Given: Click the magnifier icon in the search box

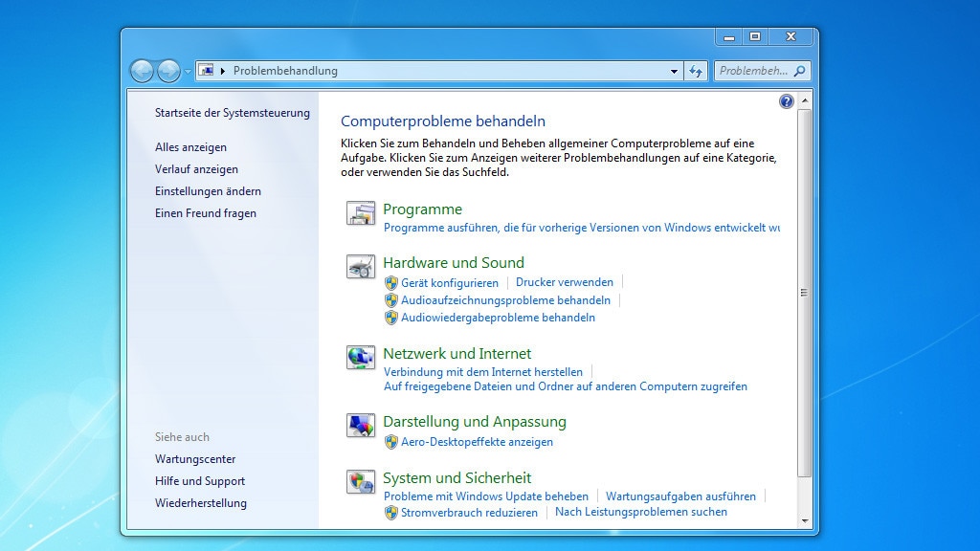Looking at the screenshot, I should click(799, 71).
